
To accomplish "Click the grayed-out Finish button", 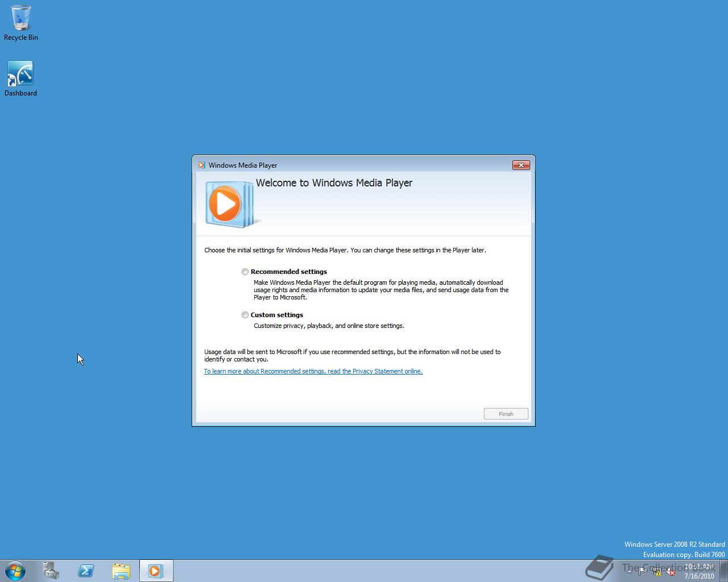I will (506, 414).
